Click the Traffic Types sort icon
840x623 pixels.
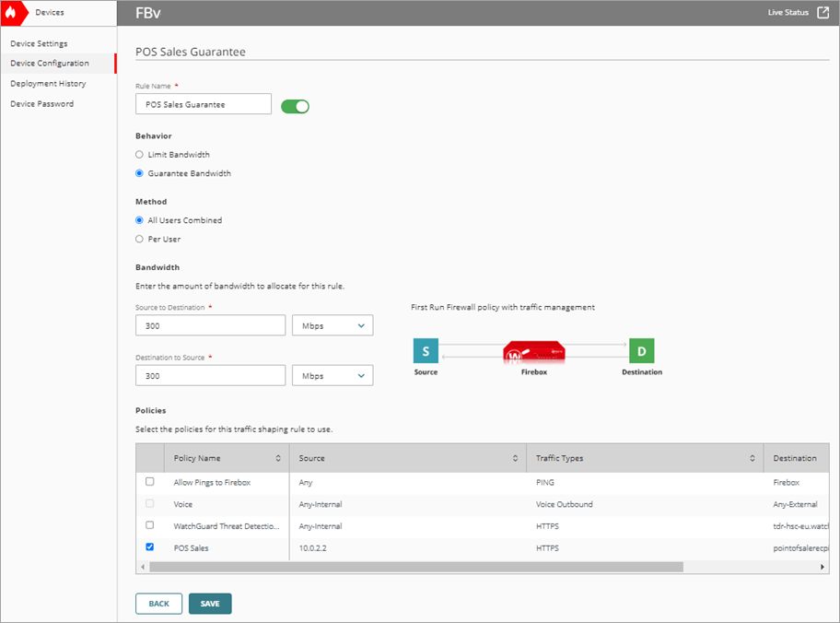755,458
